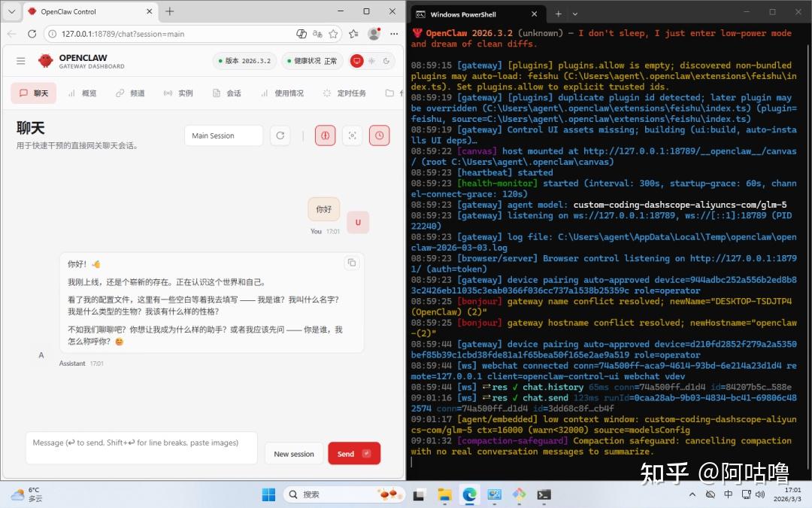Close the OpenClaw Control browser tab
Image resolution: width=812 pixels, height=508 pixels.
click(x=149, y=11)
